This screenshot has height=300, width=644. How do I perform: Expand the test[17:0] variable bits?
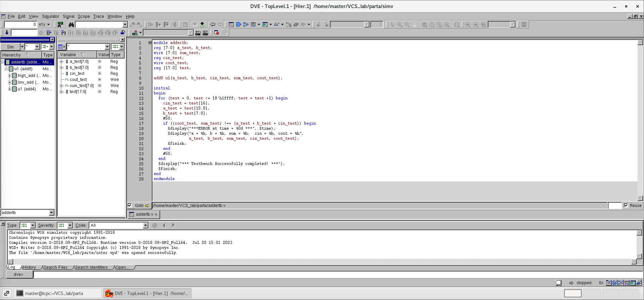pos(61,92)
